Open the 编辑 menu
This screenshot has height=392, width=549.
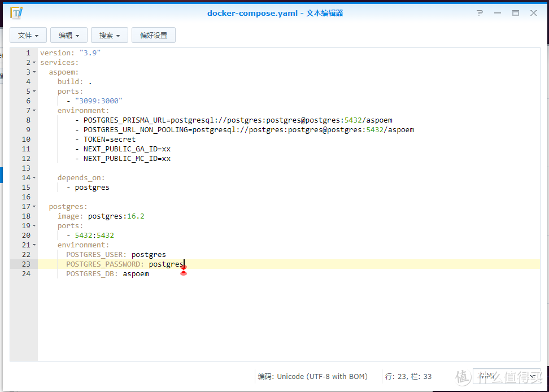click(x=69, y=35)
